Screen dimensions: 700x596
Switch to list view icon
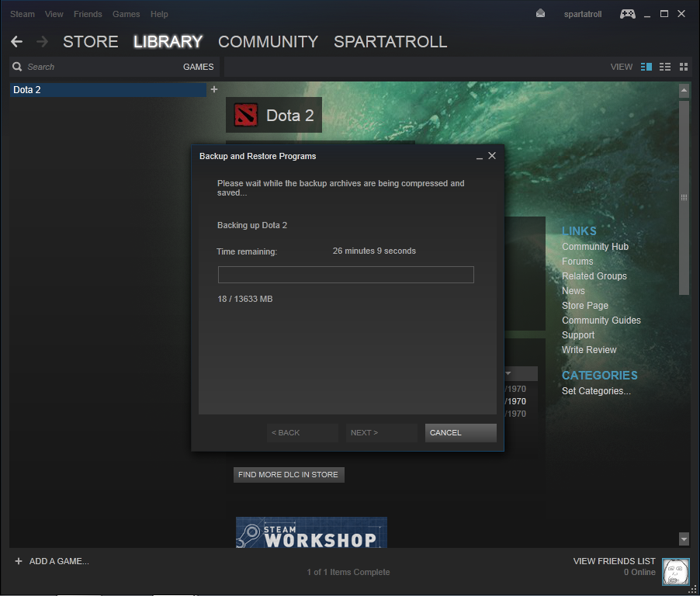click(665, 67)
